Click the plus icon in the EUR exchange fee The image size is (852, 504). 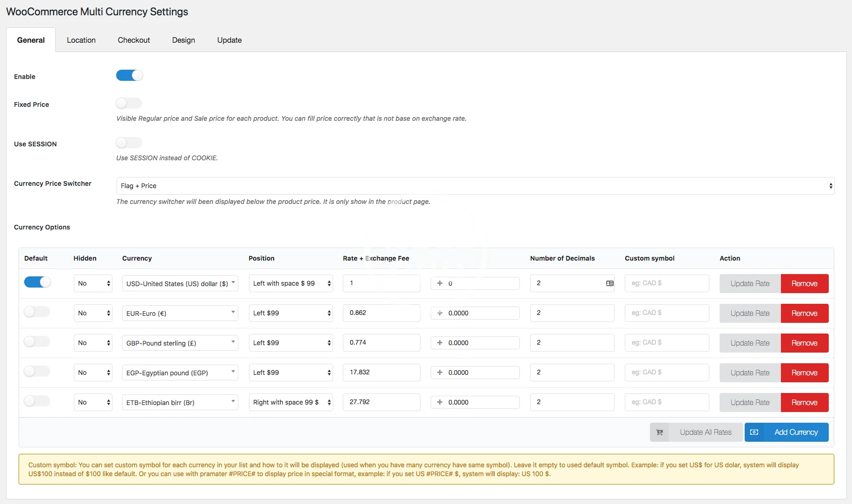pos(439,313)
